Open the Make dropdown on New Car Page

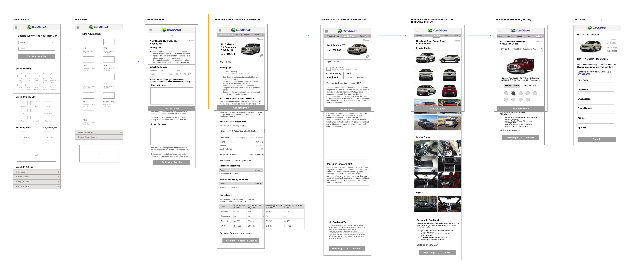click(37, 43)
